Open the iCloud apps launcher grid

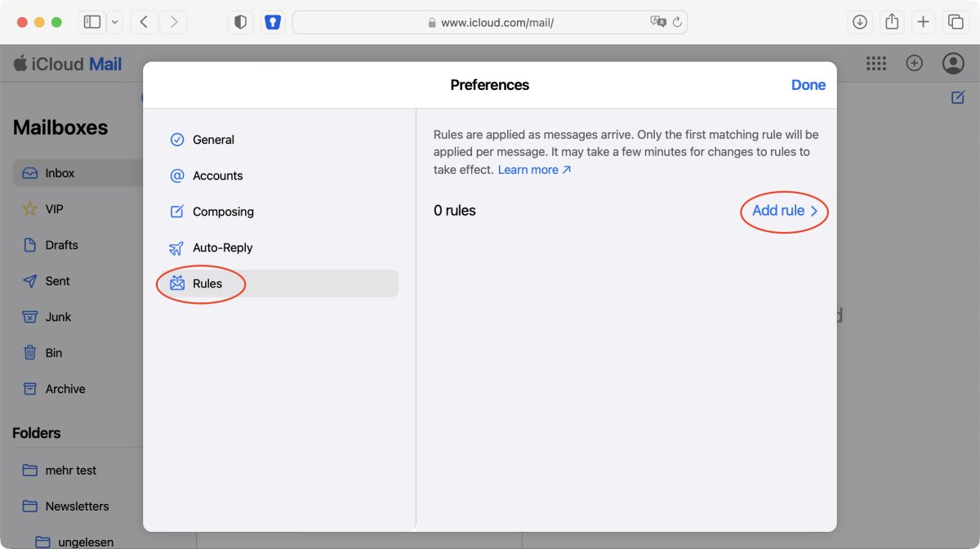(876, 63)
